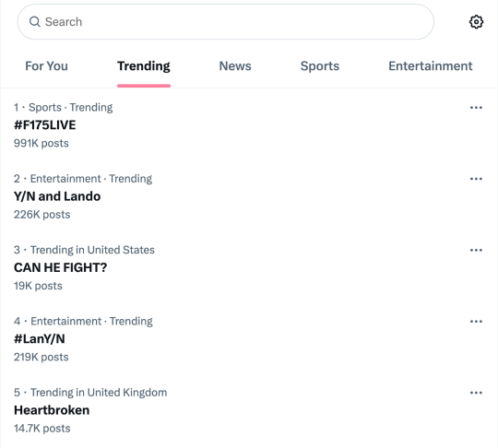Image resolution: width=498 pixels, height=448 pixels.
Task: Open the Sports tab
Action: click(320, 66)
